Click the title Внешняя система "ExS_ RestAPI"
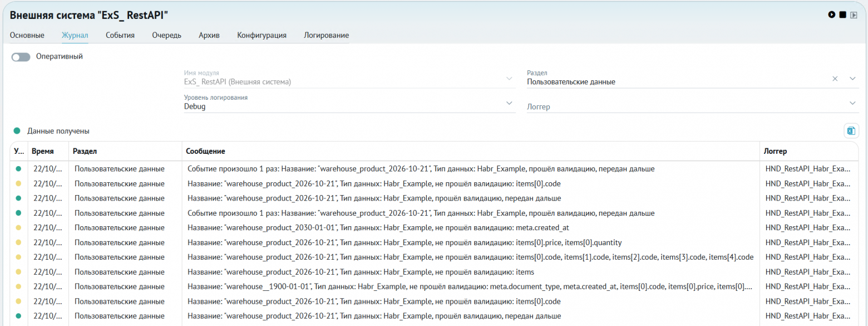This screenshot has height=326, width=868. point(89,15)
